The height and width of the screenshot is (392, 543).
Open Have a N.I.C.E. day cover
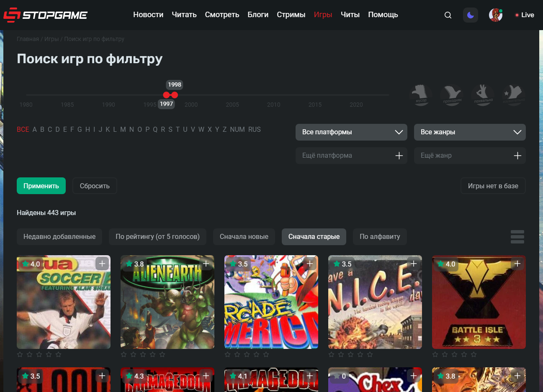tap(375, 302)
